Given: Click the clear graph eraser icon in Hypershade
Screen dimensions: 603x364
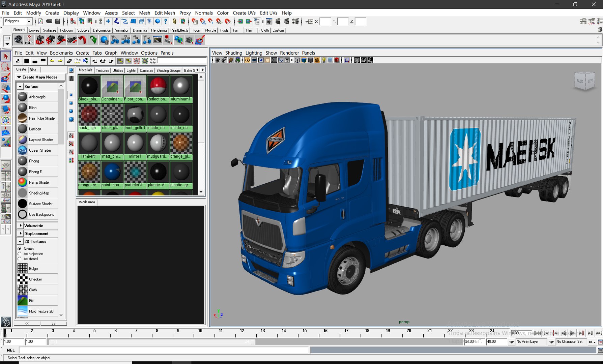Looking at the screenshot, I should click(x=69, y=61).
